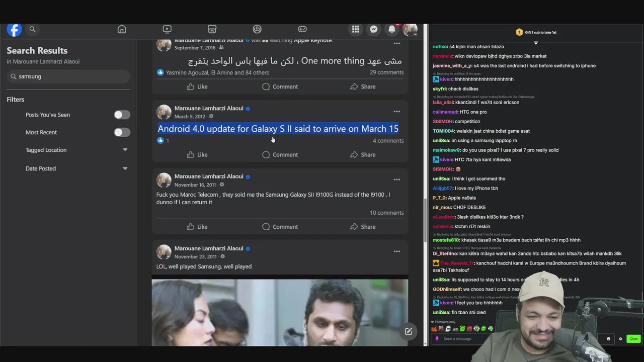Click chat username 'mostafa810'
Screen dimensions: 644x362
[x=446, y=240]
